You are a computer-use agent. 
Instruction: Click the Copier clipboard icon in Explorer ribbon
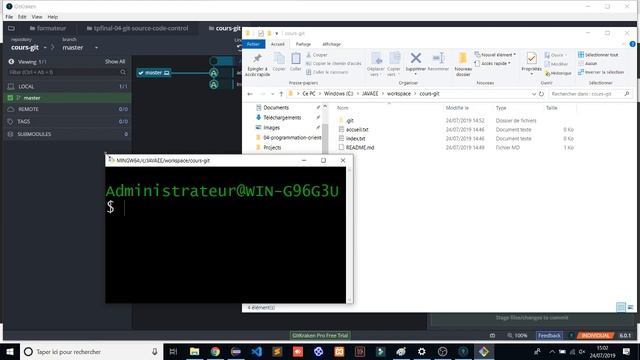click(279, 59)
